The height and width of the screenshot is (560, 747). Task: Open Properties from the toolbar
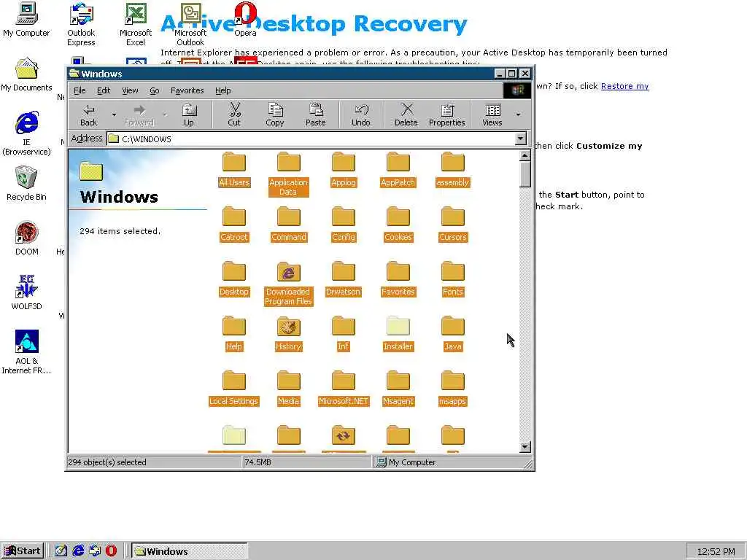click(446, 114)
